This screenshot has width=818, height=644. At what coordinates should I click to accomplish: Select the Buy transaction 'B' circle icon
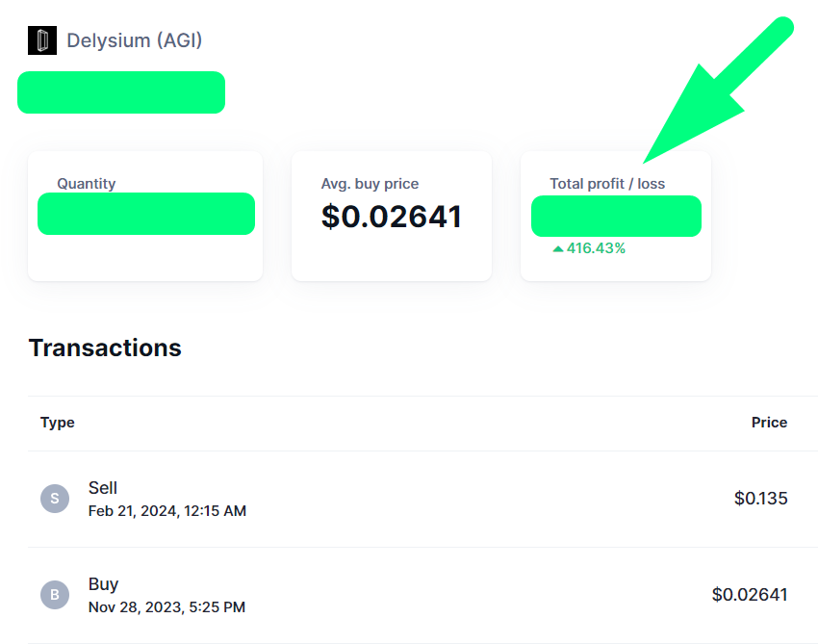coord(55,595)
